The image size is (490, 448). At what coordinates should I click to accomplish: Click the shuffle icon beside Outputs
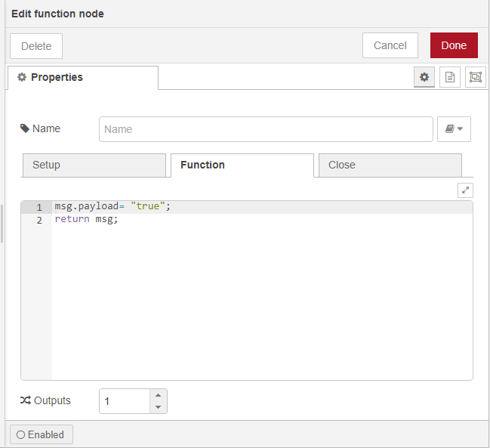click(x=25, y=400)
